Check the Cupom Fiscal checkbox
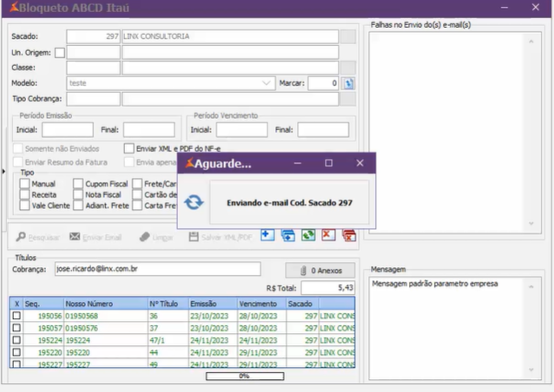Screen dimensions: 554x392 (78, 184)
